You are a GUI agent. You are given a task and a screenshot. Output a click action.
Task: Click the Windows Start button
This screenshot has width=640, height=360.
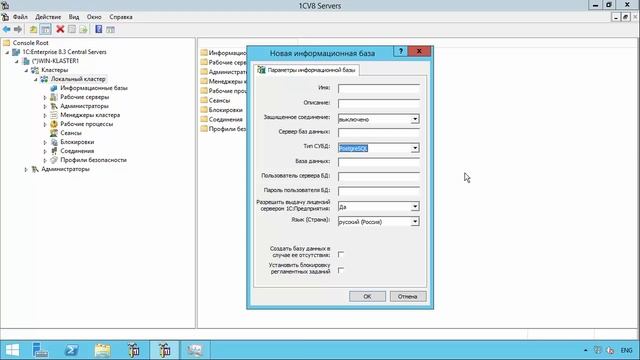12,350
